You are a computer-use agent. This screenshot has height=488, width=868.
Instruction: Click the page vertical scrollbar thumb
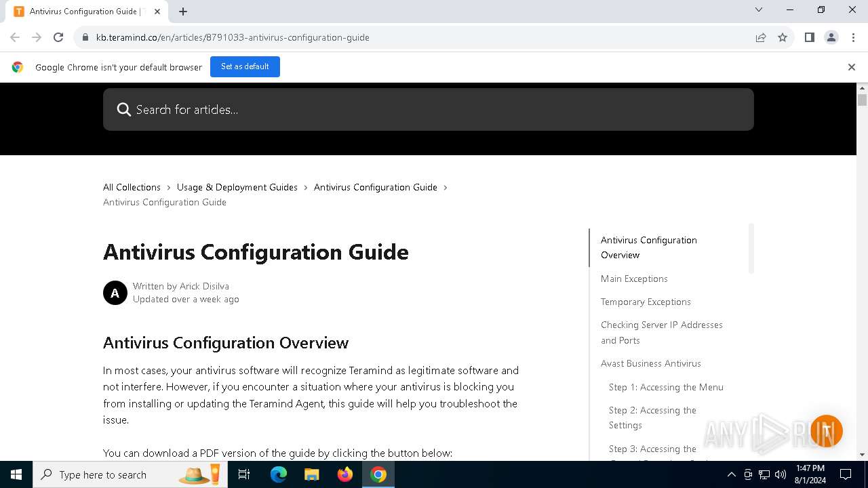click(863, 100)
